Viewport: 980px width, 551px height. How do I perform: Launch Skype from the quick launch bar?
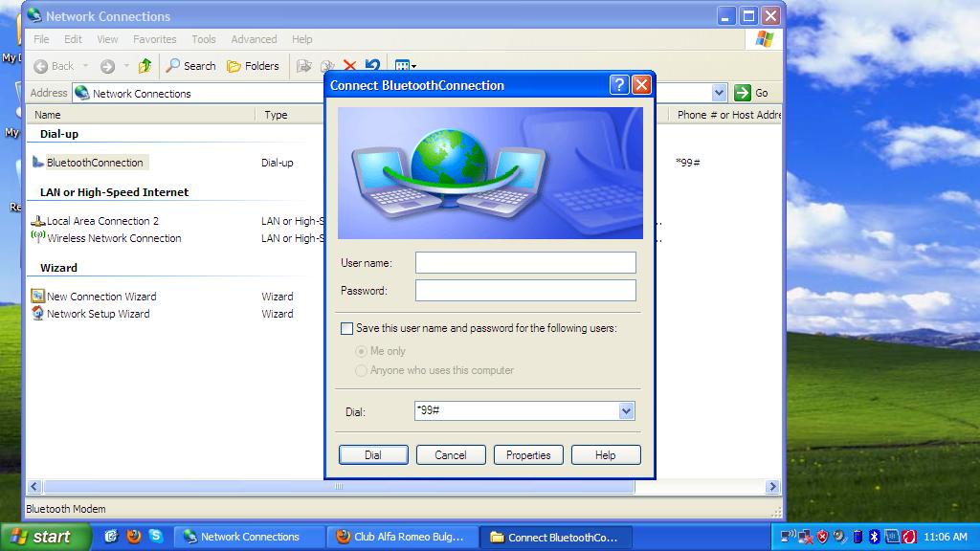coord(155,537)
